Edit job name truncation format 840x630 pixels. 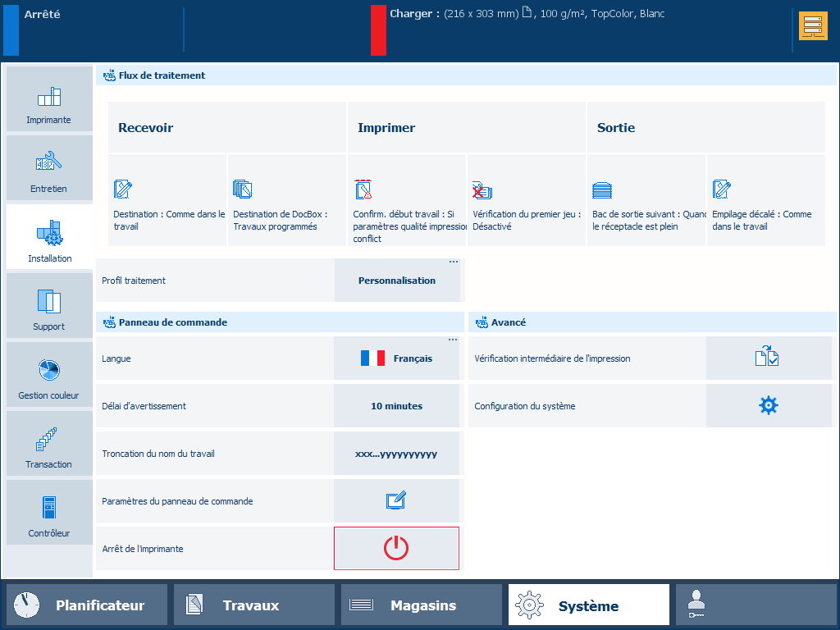(397, 454)
